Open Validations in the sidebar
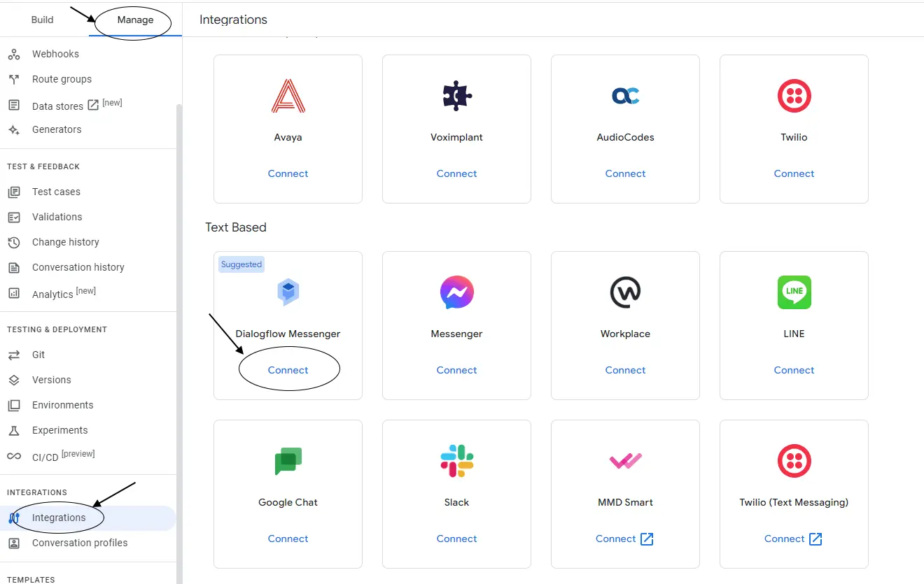This screenshot has height=584, width=924. 57,217
